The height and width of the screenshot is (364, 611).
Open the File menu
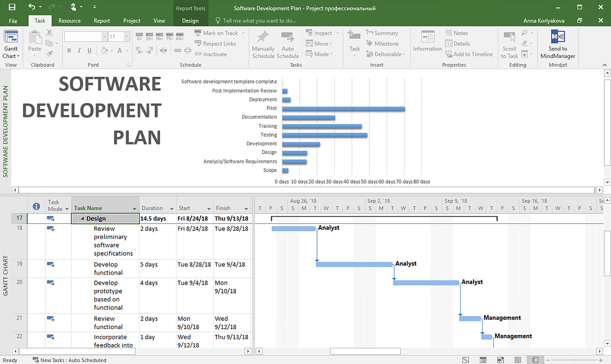tap(13, 21)
